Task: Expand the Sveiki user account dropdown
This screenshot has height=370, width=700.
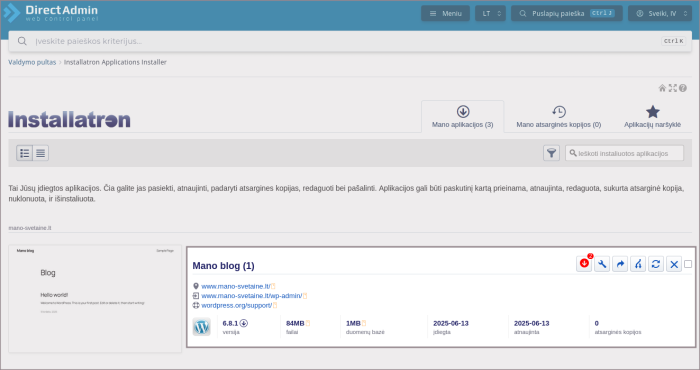Action: point(660,13)
